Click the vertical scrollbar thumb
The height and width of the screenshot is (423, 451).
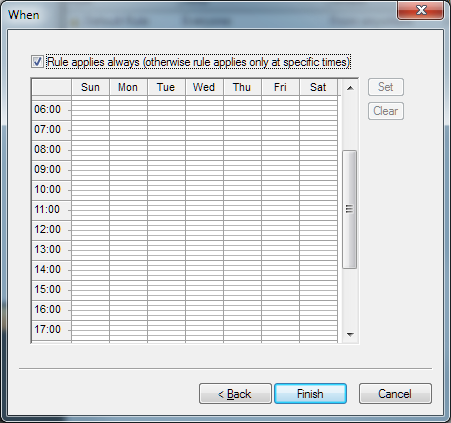pyautogui.click(x=350, y=209)
